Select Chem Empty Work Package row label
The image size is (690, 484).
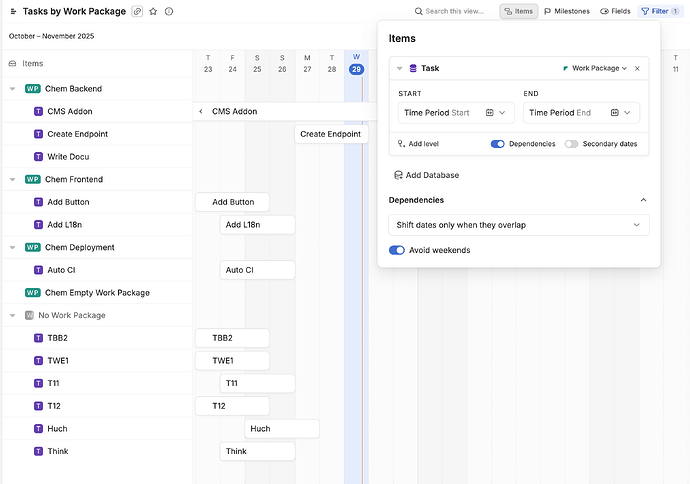pos(97,293)
